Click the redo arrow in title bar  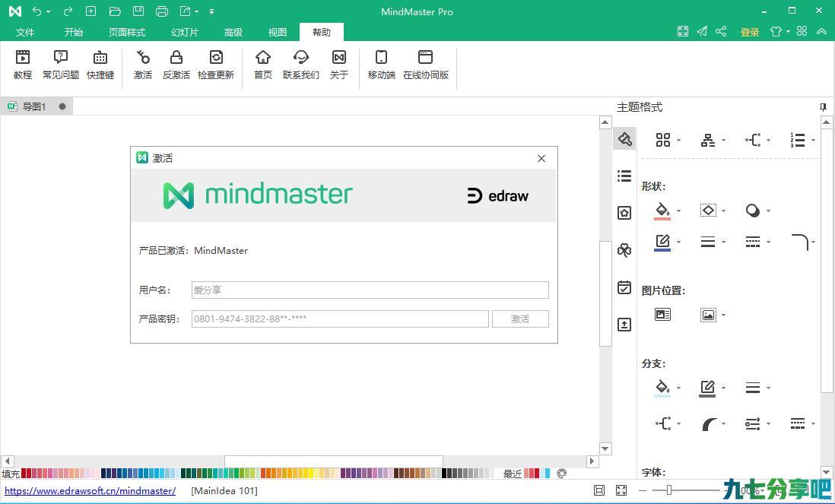68,11
